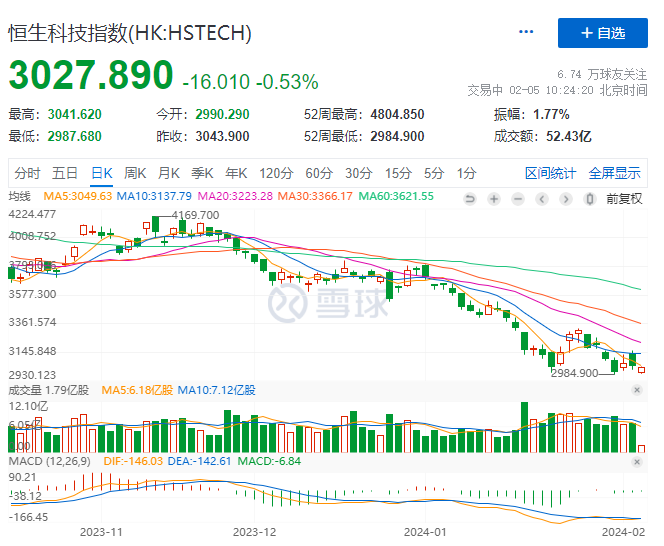Viewport: 664px width, 546px height.
Task: Click the reset/undo chart view icon
Action: point(470,199)
